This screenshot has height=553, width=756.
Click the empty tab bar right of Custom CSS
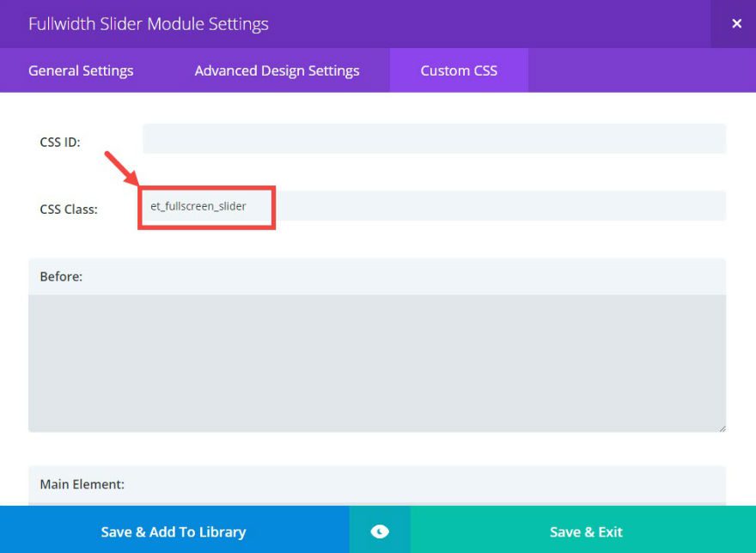click(640, 70)
